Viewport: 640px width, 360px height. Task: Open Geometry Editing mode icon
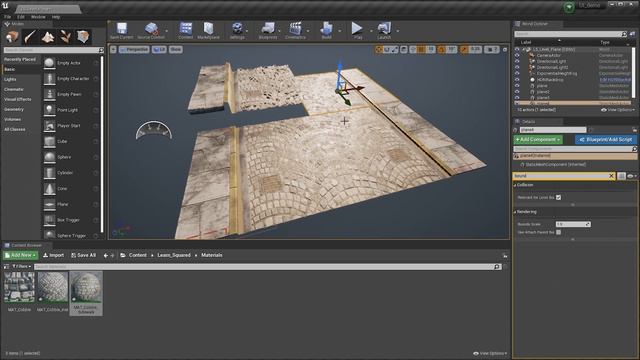83,37
